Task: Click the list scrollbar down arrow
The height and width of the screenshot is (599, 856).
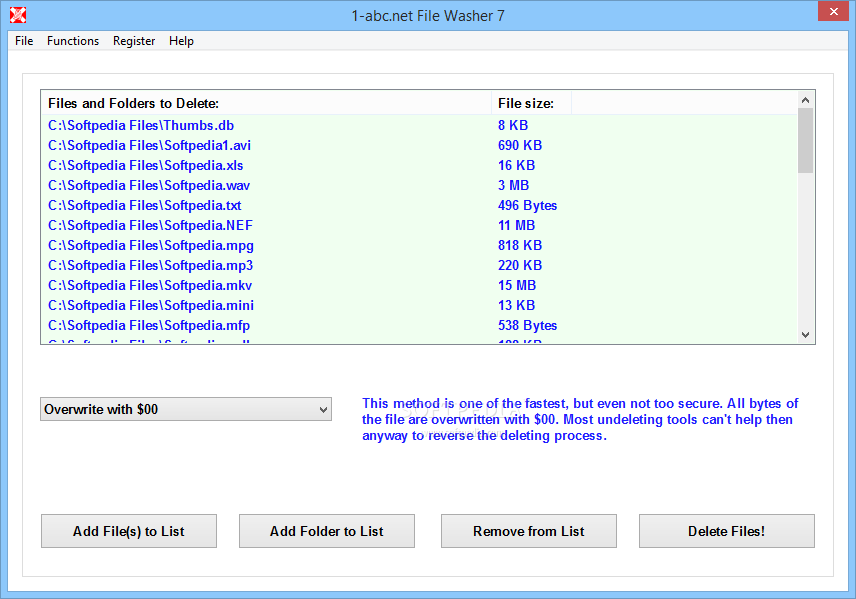Action: click(805, 335)
